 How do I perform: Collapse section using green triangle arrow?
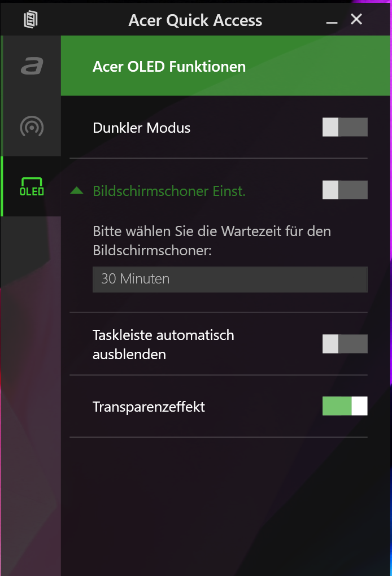click(77, 190)
